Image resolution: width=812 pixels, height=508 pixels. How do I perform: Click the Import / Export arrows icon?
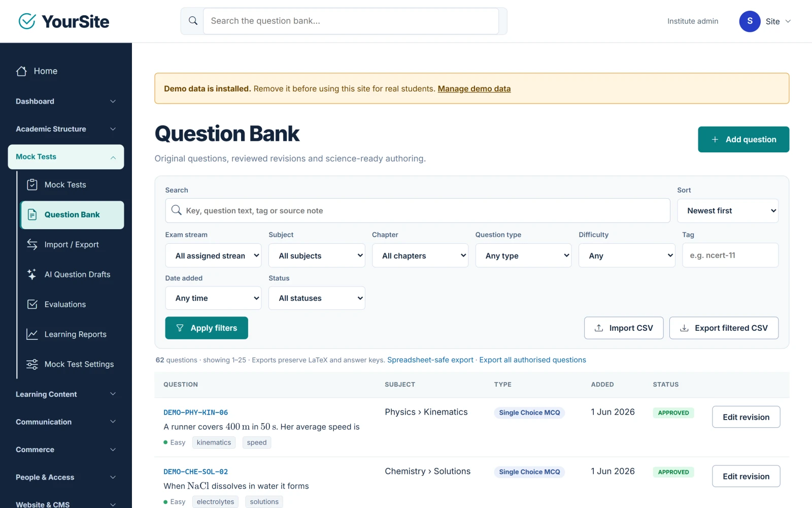(32, 244)
